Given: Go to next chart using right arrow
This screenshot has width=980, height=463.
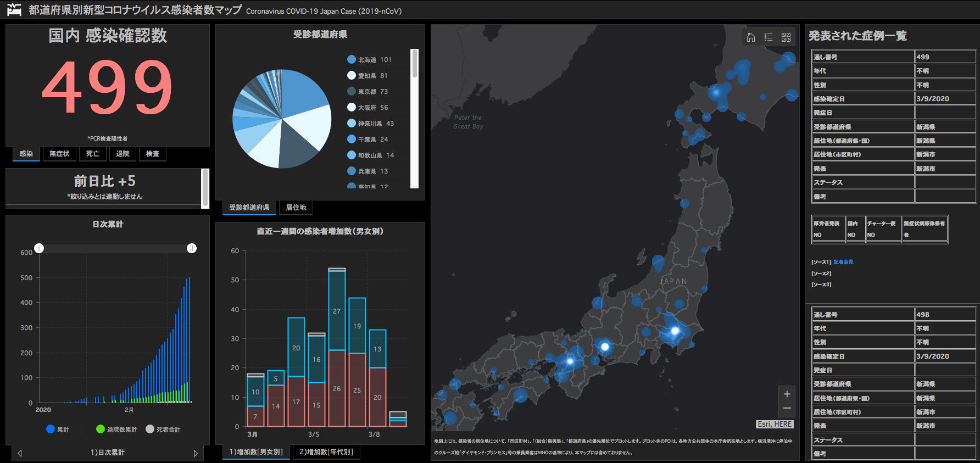Looking at the screenshot, I should (x=195, y=453).
